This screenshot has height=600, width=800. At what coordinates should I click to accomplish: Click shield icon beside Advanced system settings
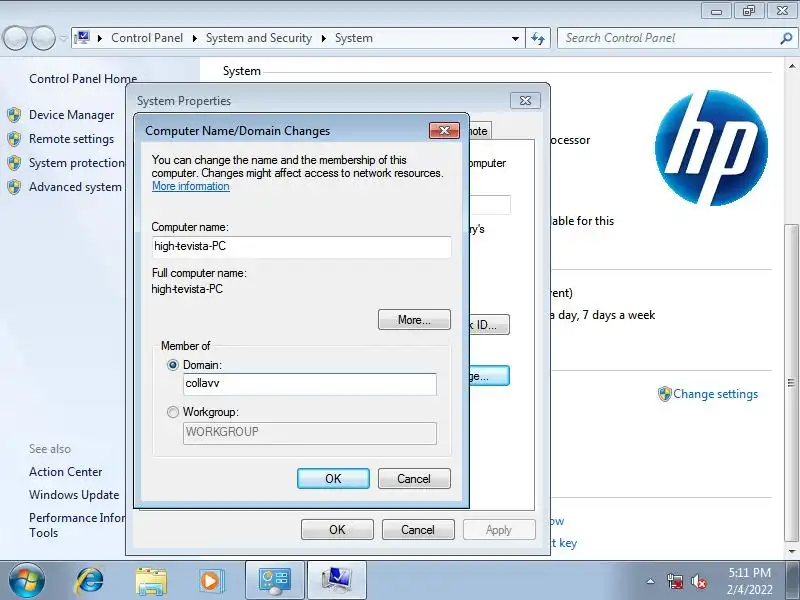pyautogui.click(x=14, y=187)
